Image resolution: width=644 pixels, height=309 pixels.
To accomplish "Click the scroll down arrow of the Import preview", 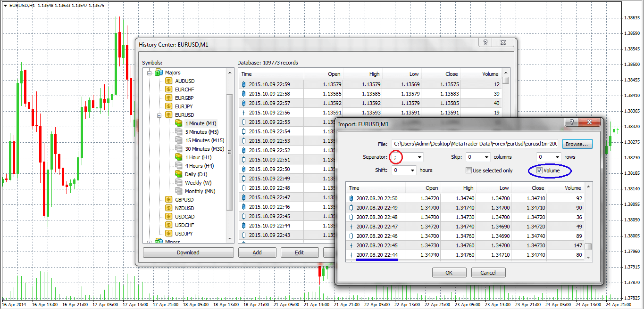I will (588, 257).
